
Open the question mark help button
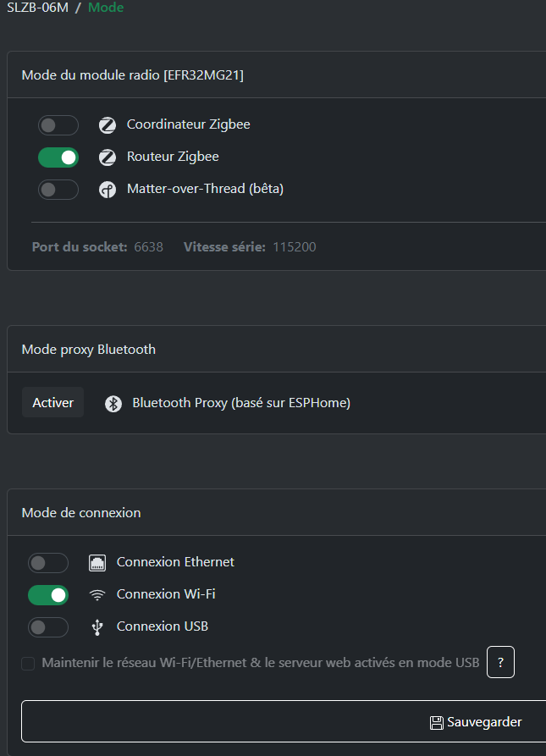coord(500,662)
